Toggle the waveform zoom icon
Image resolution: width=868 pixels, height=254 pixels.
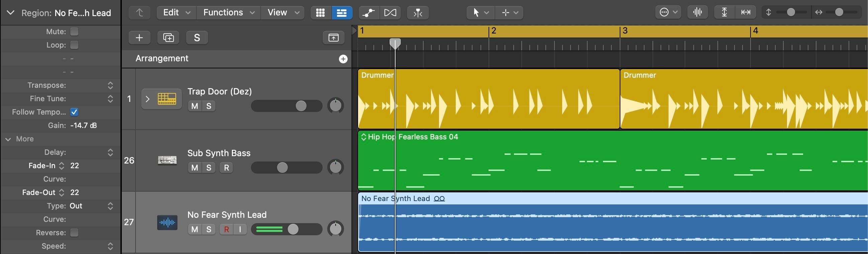(x=697, y=12)
